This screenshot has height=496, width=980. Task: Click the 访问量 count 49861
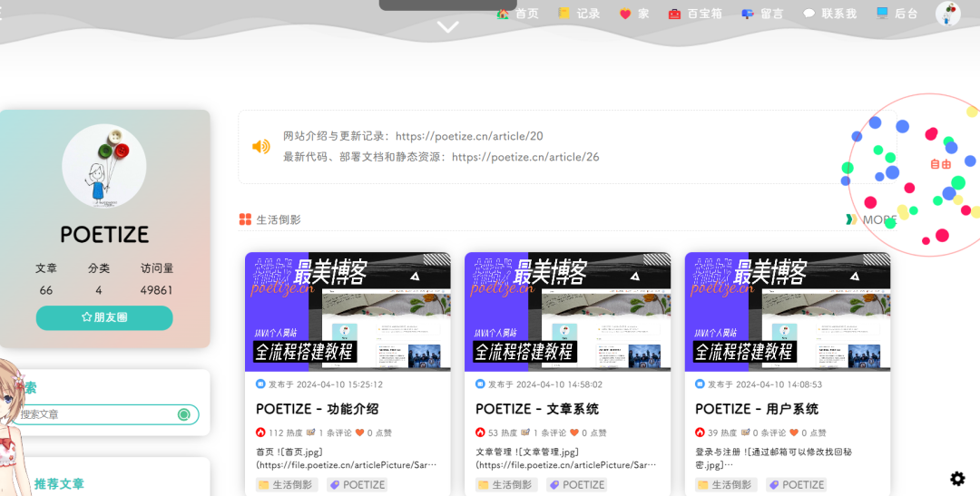pyautogui.click(x=156, y=290)
